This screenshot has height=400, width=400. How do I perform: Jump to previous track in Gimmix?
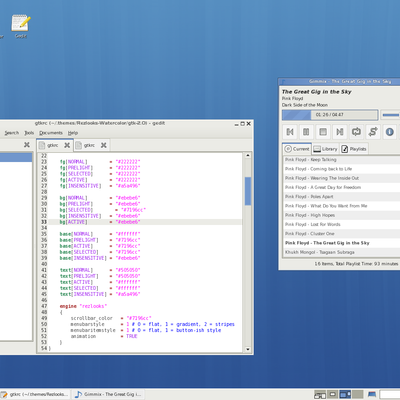point(290,132)
